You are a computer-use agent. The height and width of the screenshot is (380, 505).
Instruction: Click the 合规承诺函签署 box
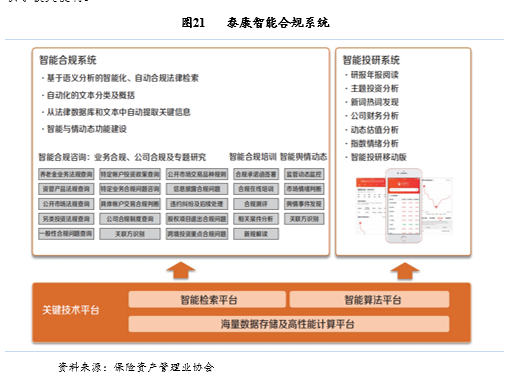pos(256,174)
